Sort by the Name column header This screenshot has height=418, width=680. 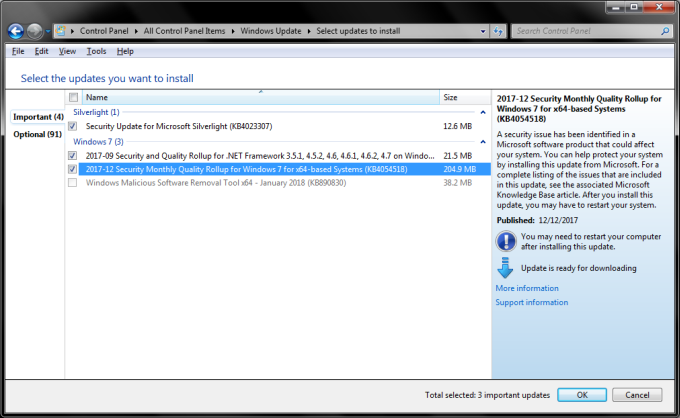click(261, 97)
